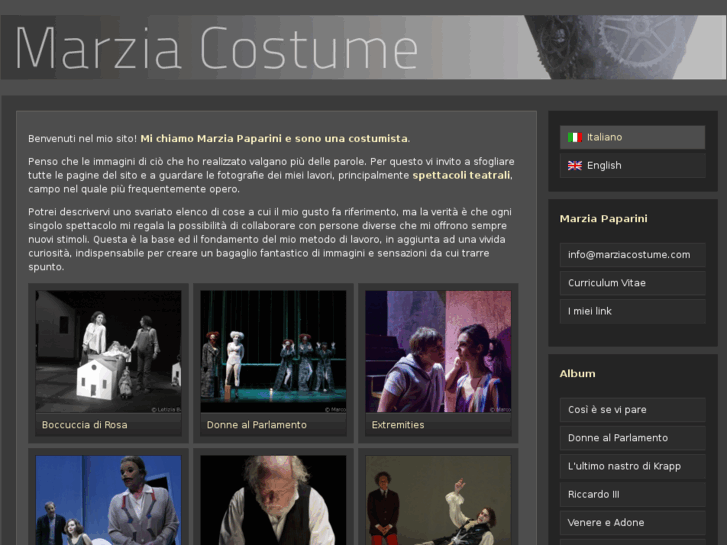This screenshot has width=727, height=545.
Task: Open the masked blue-stage photo thumbnail
Action: pyautogui.click(x=108, y=500)
